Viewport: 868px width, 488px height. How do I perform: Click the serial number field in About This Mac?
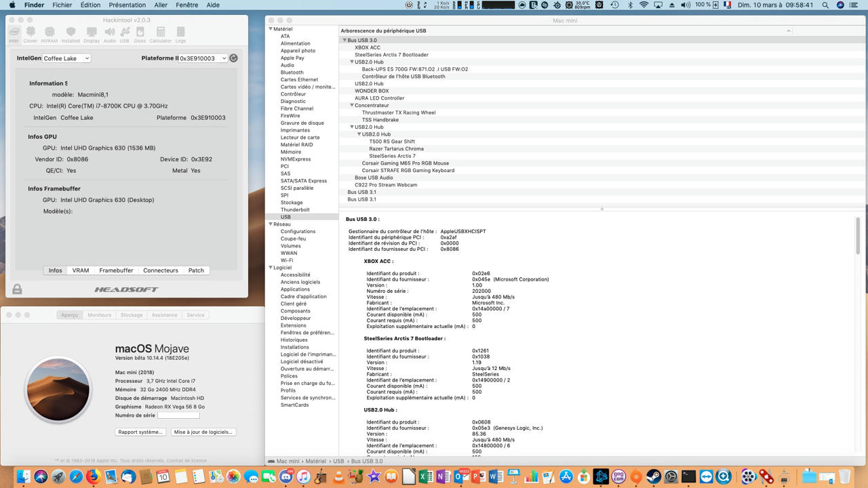178,415
